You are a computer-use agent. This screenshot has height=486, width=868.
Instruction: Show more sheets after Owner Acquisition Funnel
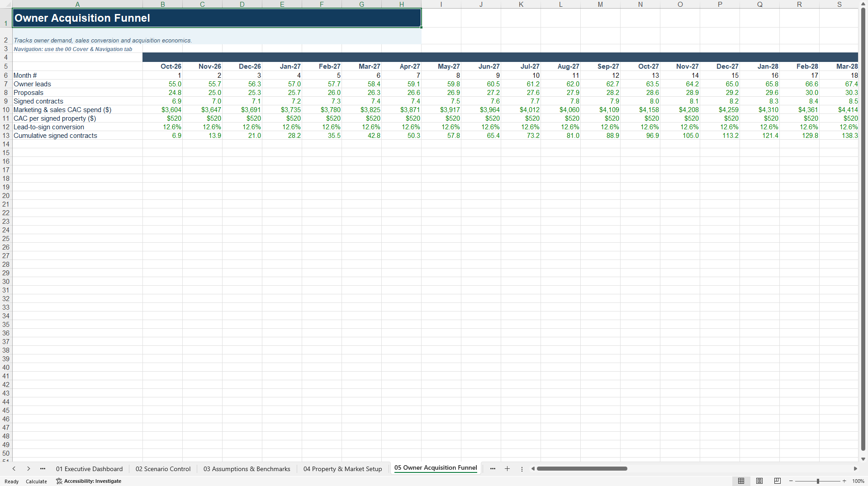point(493,469)
